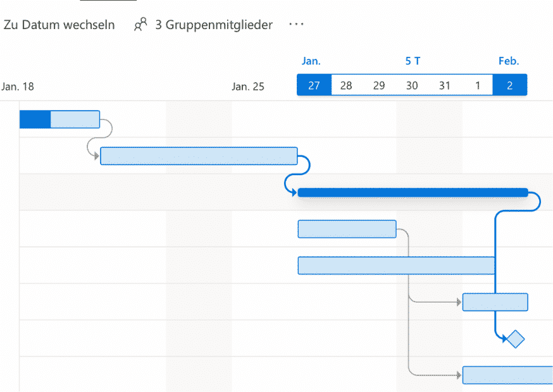Screen dimensions: 553x392
Task: Select Feb. 2 in the date header
Action: pyautogui.click(x=510, y=85)
